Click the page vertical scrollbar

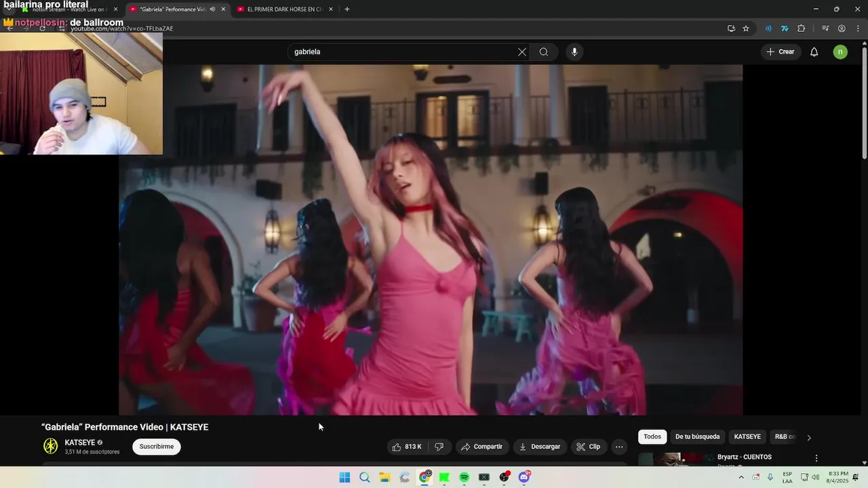864,102
